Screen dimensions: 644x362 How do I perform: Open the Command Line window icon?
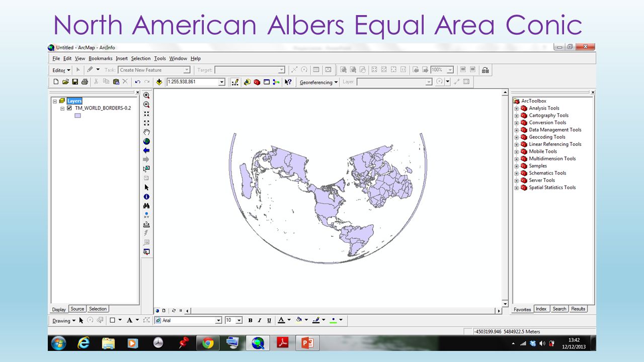(267, 82)
